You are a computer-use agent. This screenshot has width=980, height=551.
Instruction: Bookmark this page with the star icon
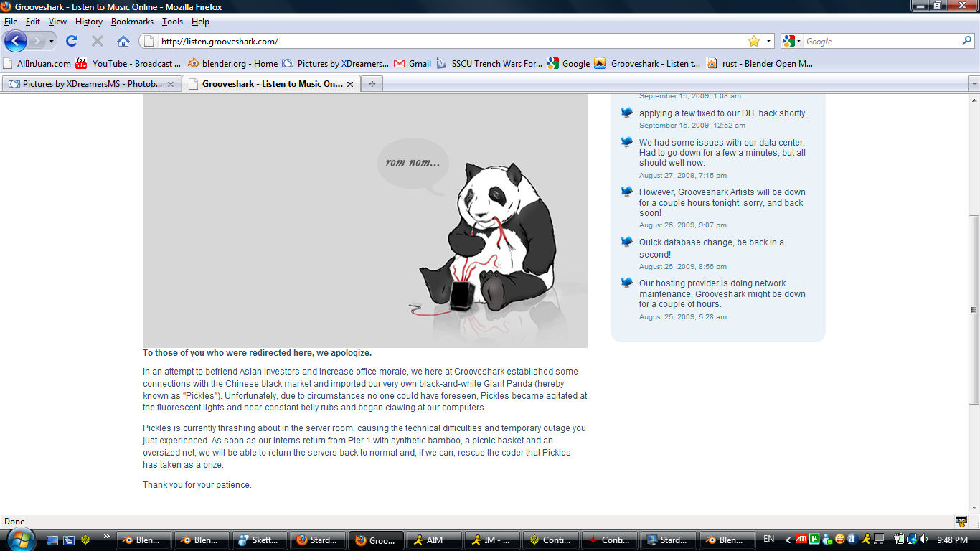point(754,41)
